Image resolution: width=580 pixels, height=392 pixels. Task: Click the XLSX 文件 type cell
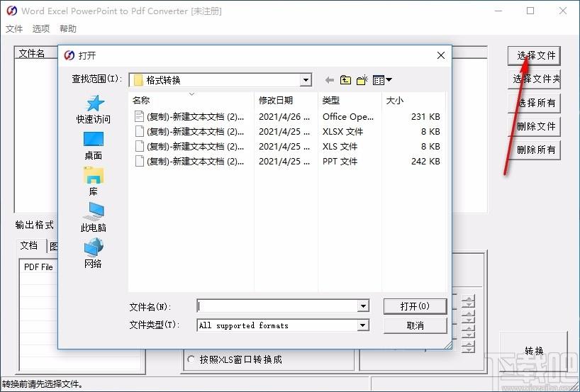pos(342,131)
